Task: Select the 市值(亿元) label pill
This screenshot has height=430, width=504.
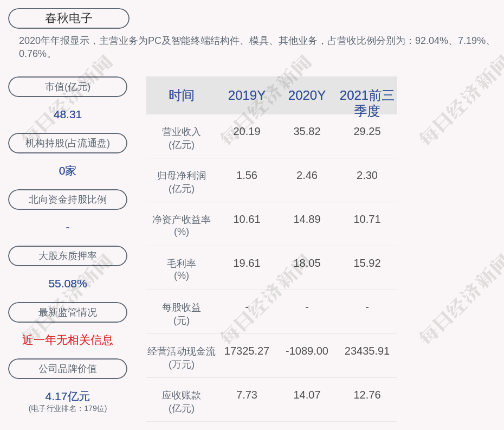Action: [68, 87]
